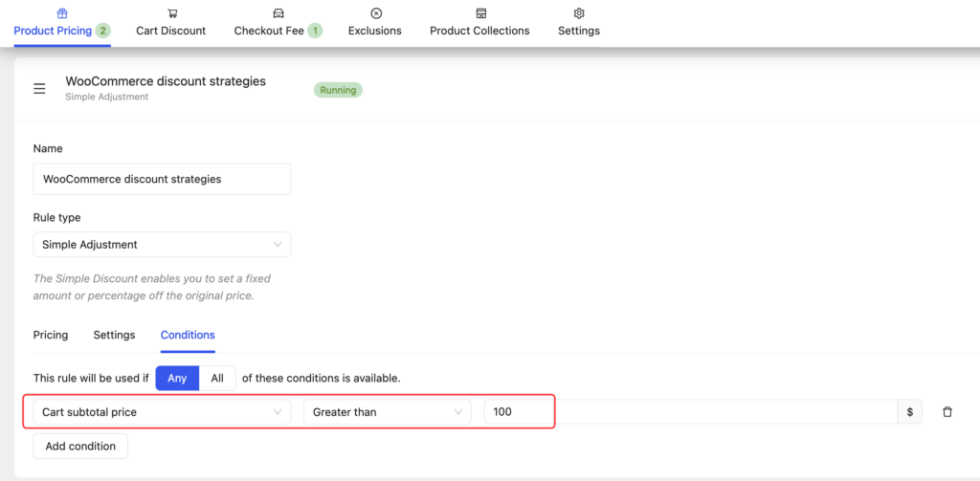Image resolution: width=980 pixels, height=481 pixels.
Task: Delete the Cart subtotal price condition
Action: (x=947, y=411)
